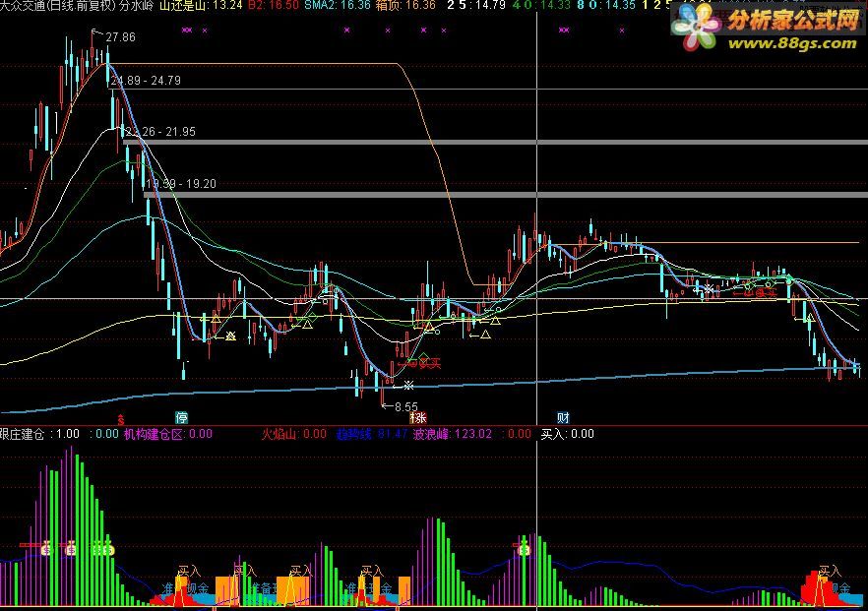
Task: Click the red 买 buy signal near 8.55 low
Action: [x=429, y=363]
